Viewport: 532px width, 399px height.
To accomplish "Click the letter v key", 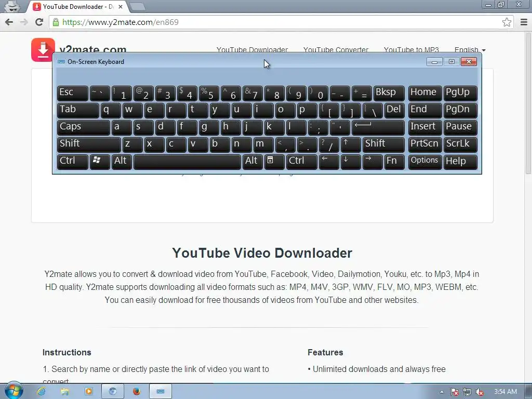I will tap(198, 144).
